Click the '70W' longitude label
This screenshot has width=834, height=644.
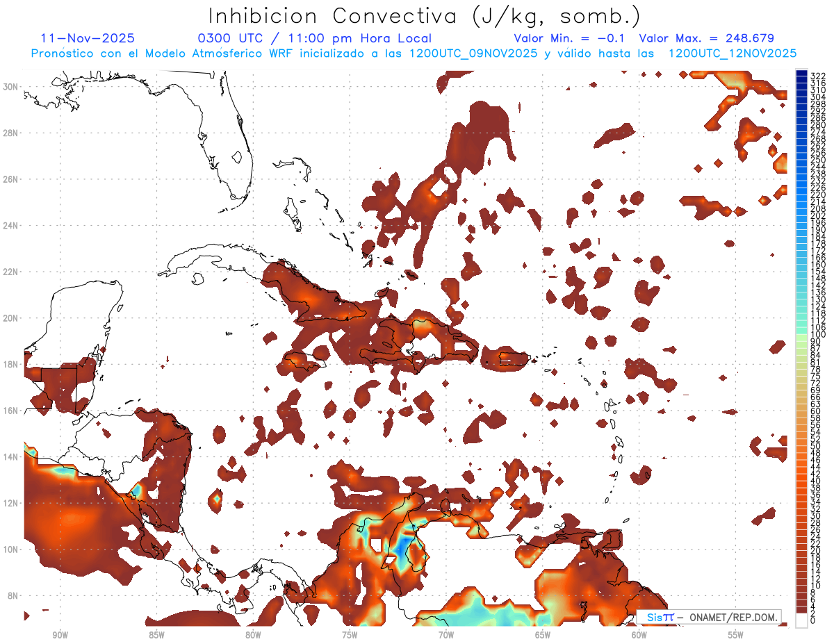pos(446,635)
